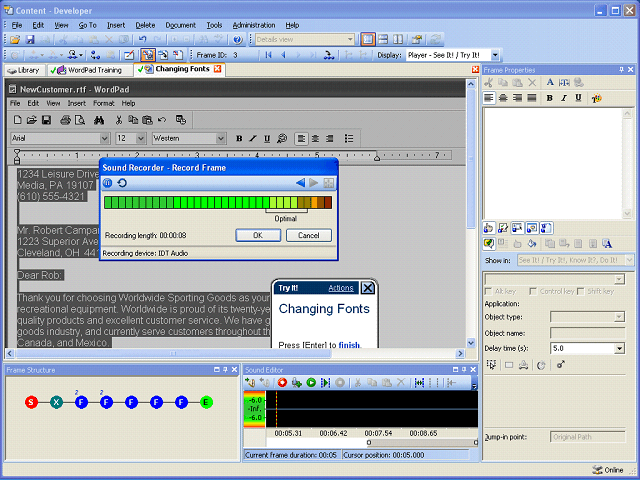Click the Actions link in Try It bubble
This screenshot has height=480, width=640.
(x=341, y=288)
